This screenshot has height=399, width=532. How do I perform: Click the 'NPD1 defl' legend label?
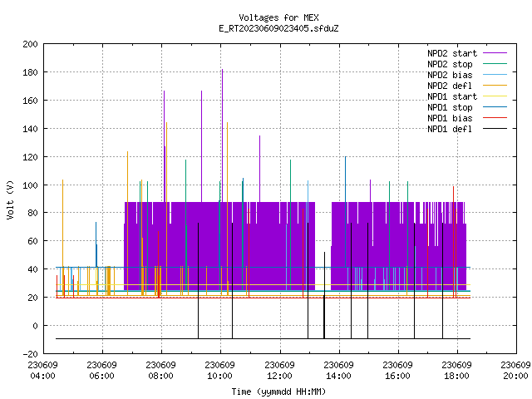[450, 129]
